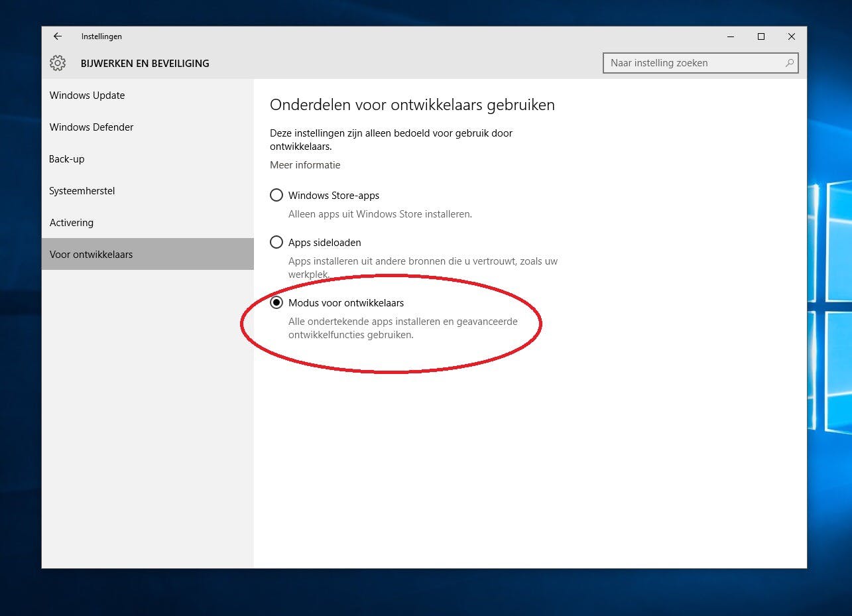Go back with the arrow icon
This screenshot has height=616, width=852.
pyautogui.click(x=58, y=36)
